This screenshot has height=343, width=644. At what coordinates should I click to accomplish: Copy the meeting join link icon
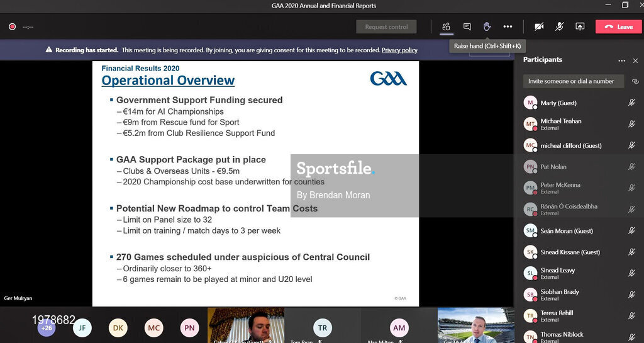[x=635, y=81]
